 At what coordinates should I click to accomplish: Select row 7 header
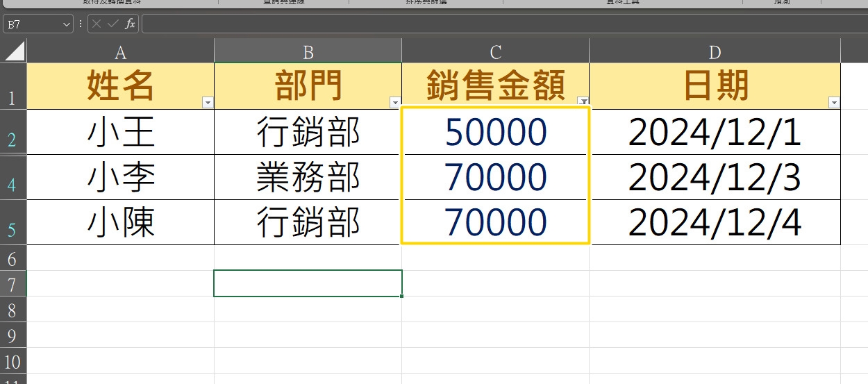coord(12,284)
